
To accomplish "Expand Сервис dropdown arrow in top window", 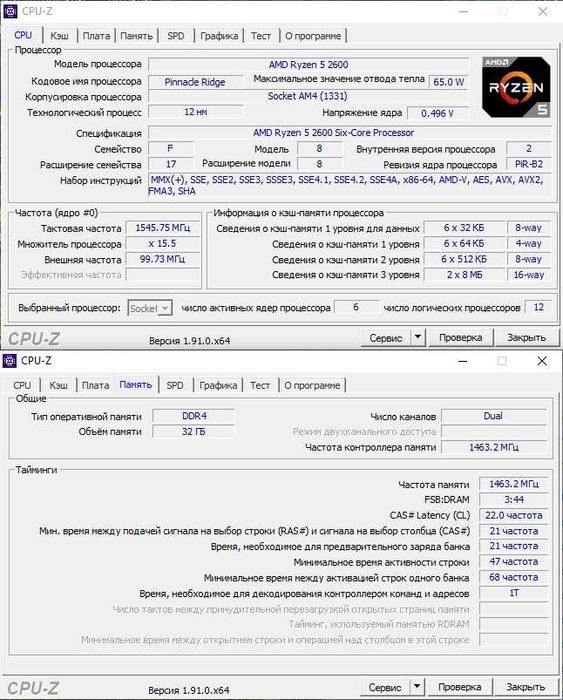I will pos(418,338).
